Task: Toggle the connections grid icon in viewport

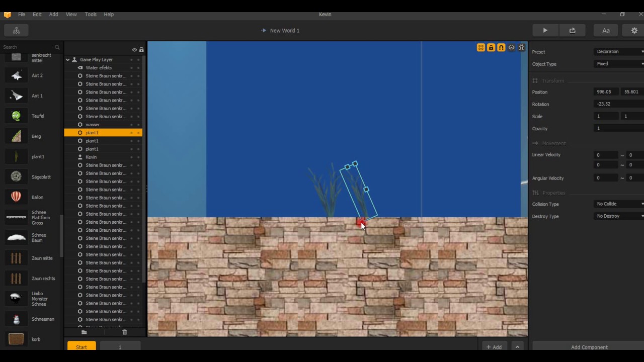Action: [481, 47]
